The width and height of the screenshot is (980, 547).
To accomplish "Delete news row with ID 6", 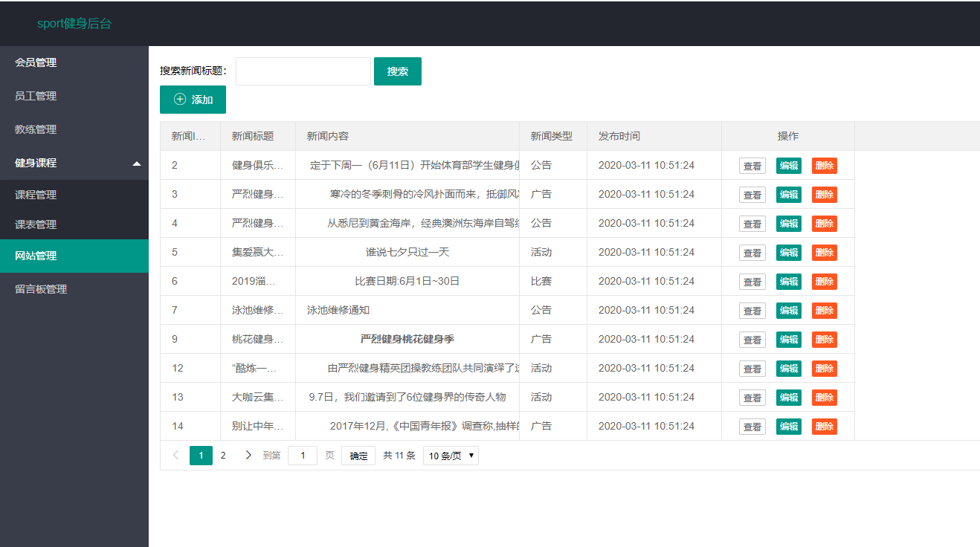I will tap(825, 282).
